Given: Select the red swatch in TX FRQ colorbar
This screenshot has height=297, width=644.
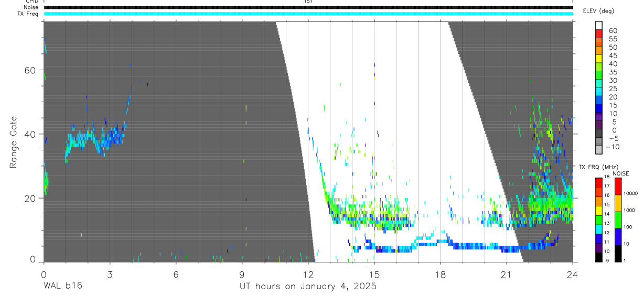Looking at the screenshot, I should click(598, 183).
